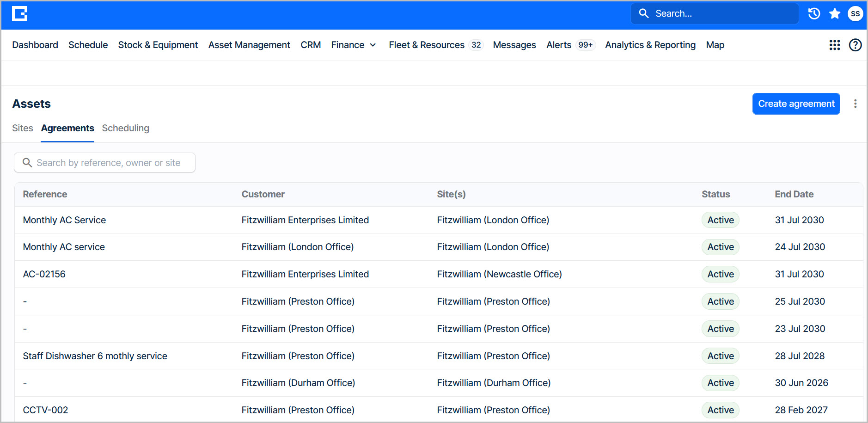Switch to the Scheduling tab
The image size is (868, 423).
(126, 128)
